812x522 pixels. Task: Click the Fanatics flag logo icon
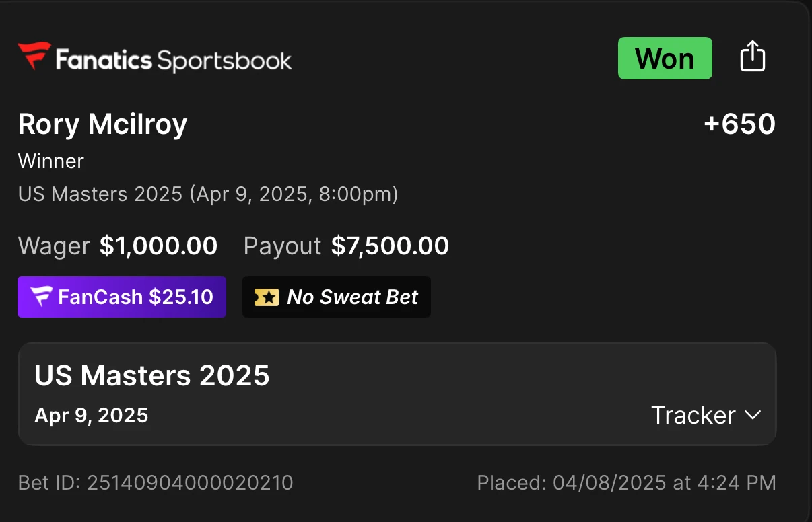pos(34,56)
